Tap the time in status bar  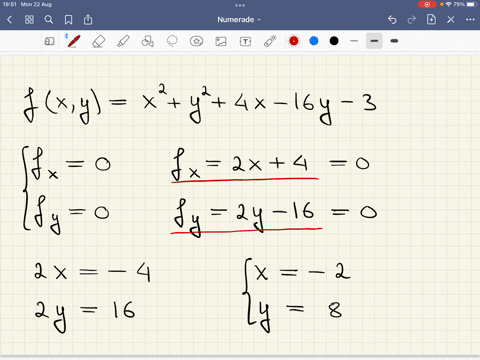pyautogui.click(x=10, y=4)
